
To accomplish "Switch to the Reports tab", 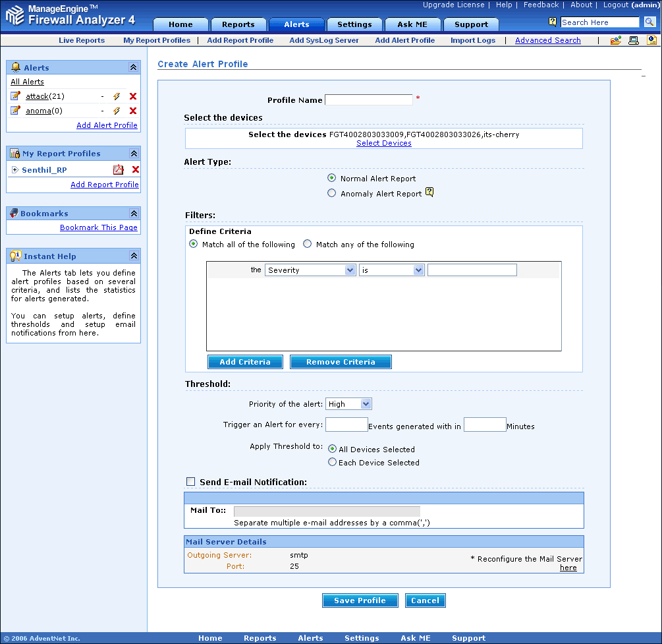I will 238,24.
